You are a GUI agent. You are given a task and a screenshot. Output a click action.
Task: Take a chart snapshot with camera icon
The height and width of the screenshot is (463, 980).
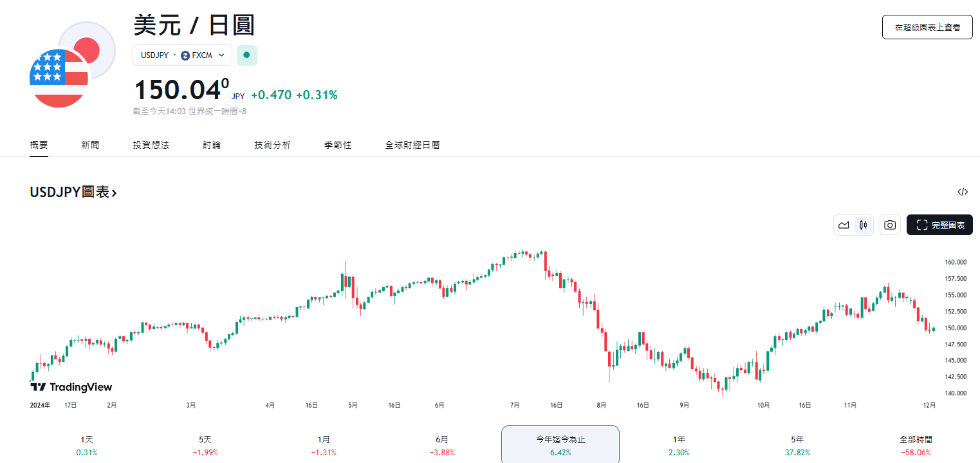point(890,225)
